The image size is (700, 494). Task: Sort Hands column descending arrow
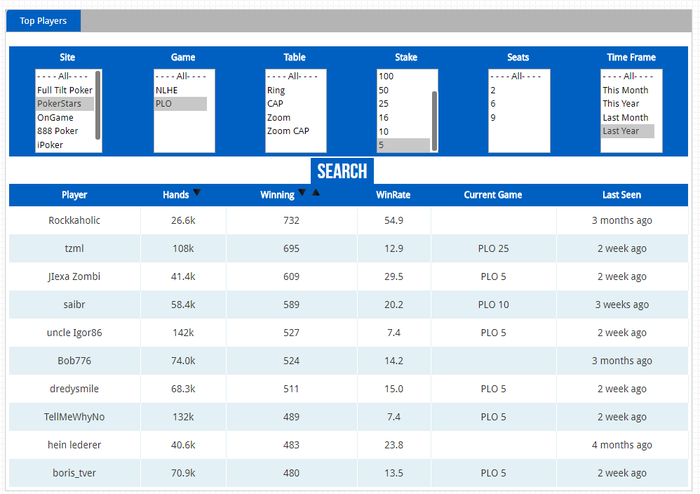click(197, 192)
